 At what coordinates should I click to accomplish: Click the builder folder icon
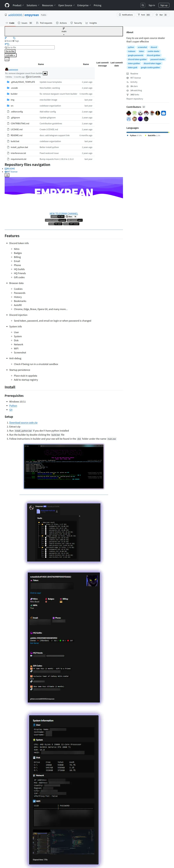point(8,94)
